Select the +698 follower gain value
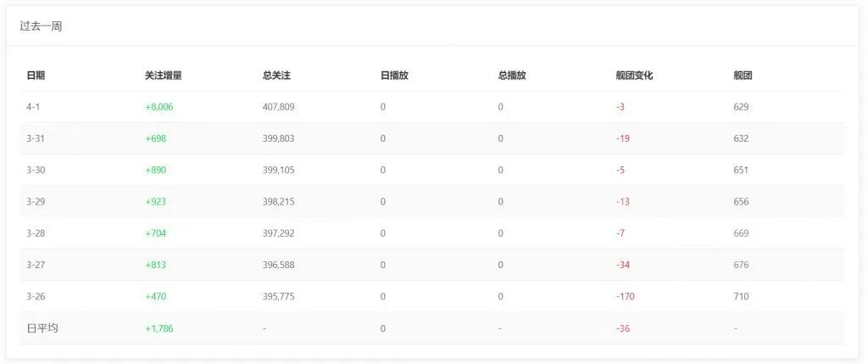This screenshot has height=364, width=868. 156,138
